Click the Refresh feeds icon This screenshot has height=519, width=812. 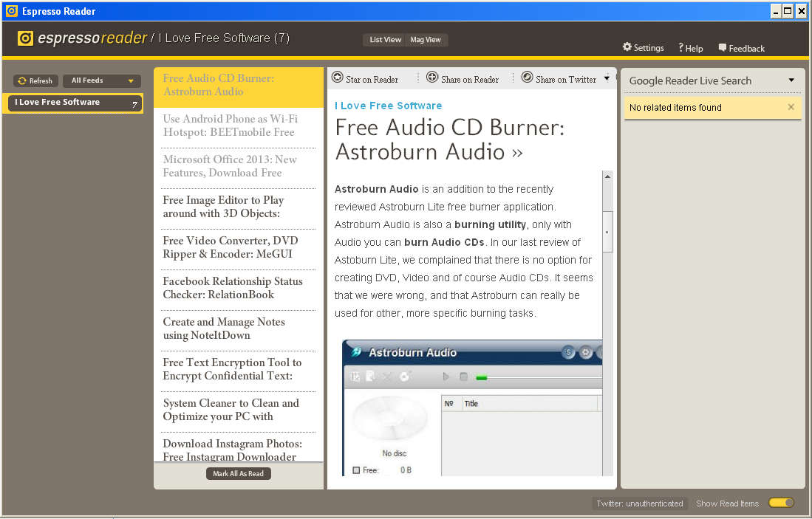point(22,80)
